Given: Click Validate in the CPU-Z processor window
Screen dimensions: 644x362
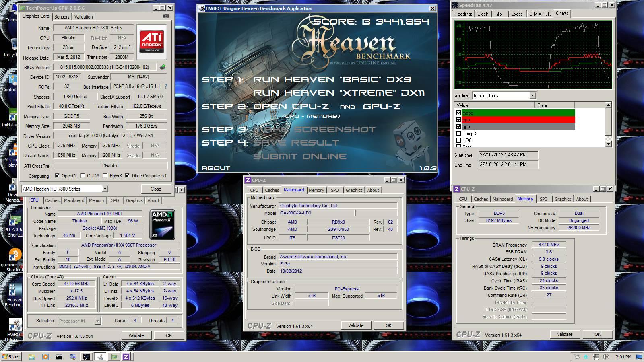Looking at the screenshot, I should [136, 335].
